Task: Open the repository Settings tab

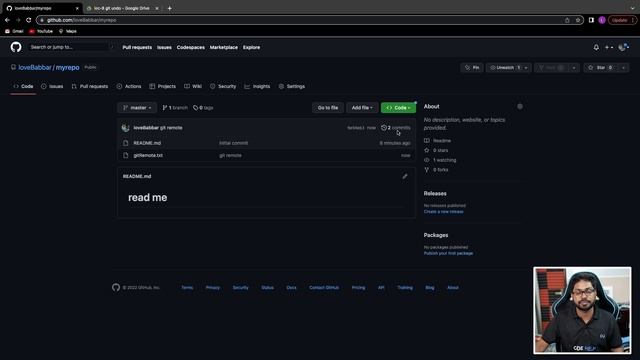Action: pyautogui.click(x=291, y=87)
